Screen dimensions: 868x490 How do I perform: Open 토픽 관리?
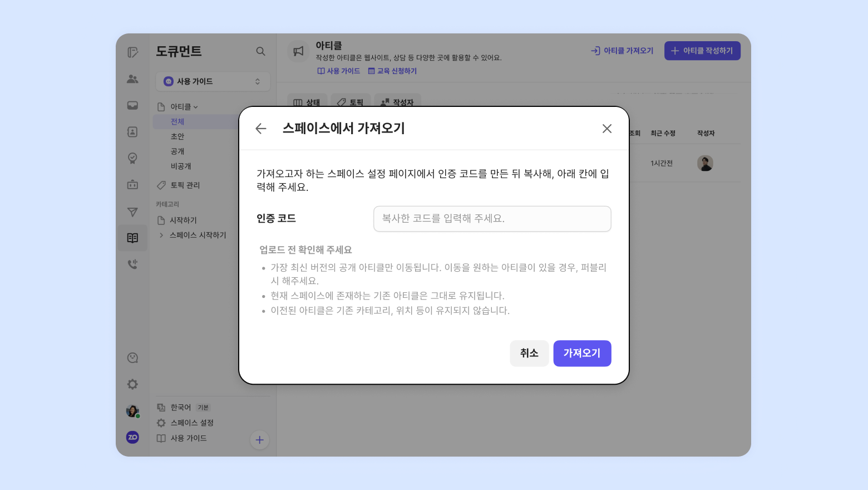pyautogui.click(x=185, y=185)
